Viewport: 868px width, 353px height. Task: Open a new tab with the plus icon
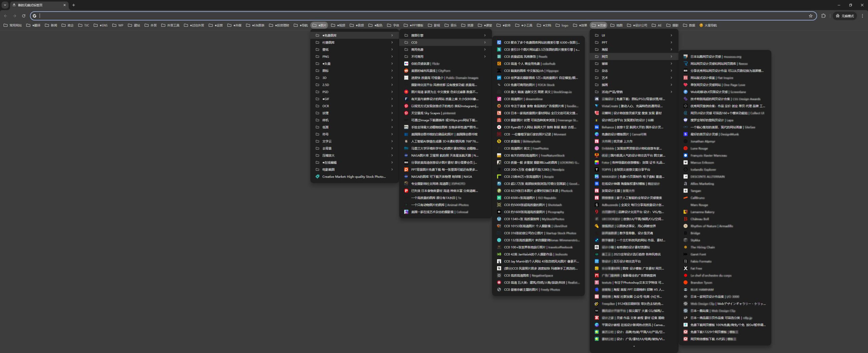pyautogui.click(x=74, y=5)
